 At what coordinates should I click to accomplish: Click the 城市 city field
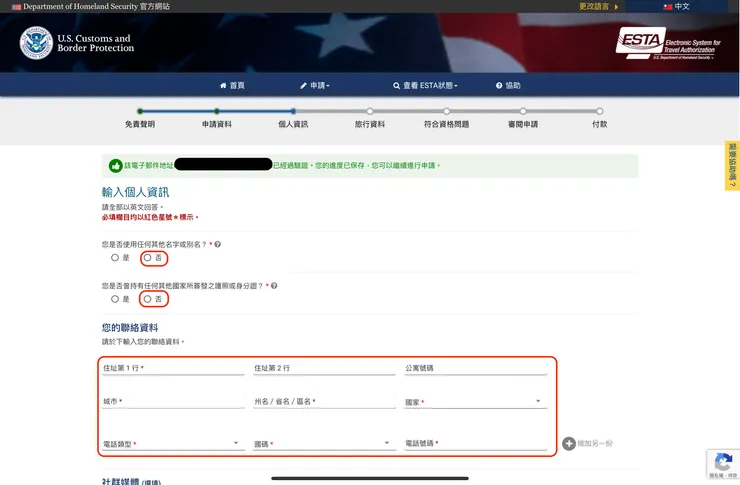coord(173,401)
